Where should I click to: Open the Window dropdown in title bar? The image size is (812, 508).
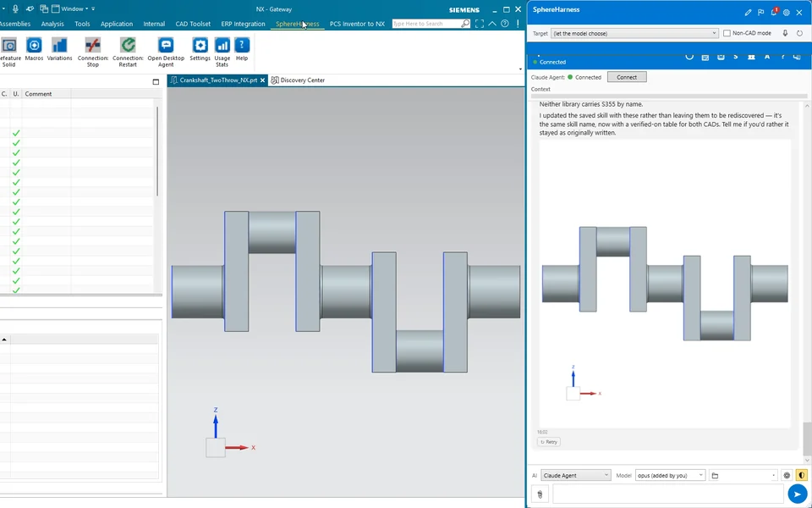pos(70,8)
